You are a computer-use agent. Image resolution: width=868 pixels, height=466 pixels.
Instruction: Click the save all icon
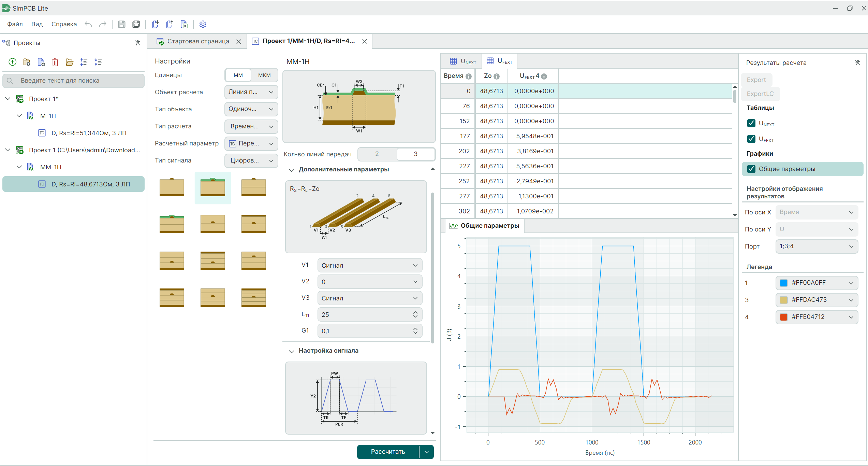point(136,24)
